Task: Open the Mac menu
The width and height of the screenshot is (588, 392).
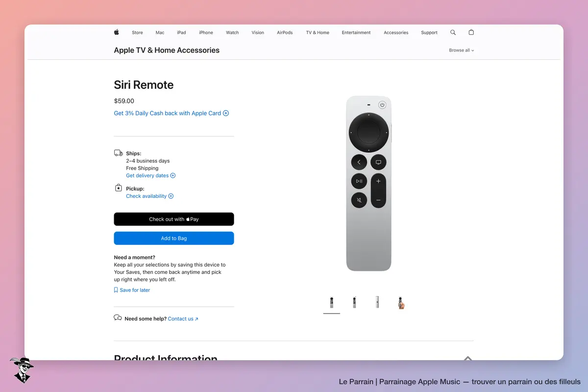Action: click(160, 32)
